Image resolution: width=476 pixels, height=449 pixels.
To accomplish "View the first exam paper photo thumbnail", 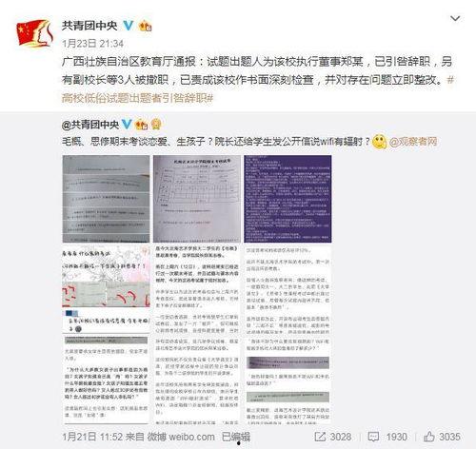I will [106, 199].
